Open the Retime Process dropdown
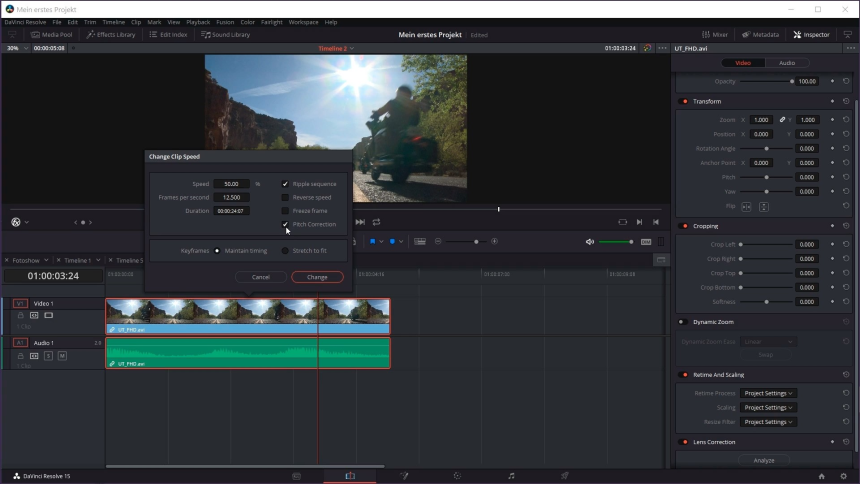The width and height of the screenshot is (860, 484). click(768, 393)
